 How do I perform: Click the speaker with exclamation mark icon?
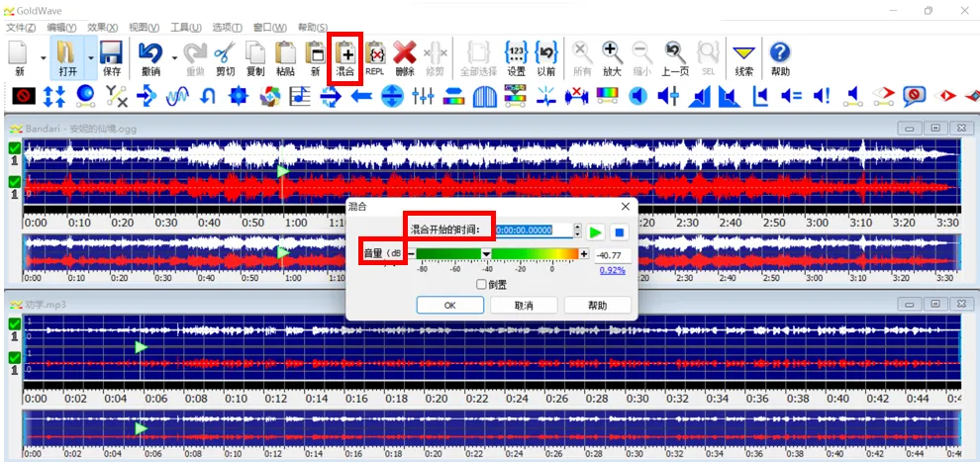click(x=822, y=96)
